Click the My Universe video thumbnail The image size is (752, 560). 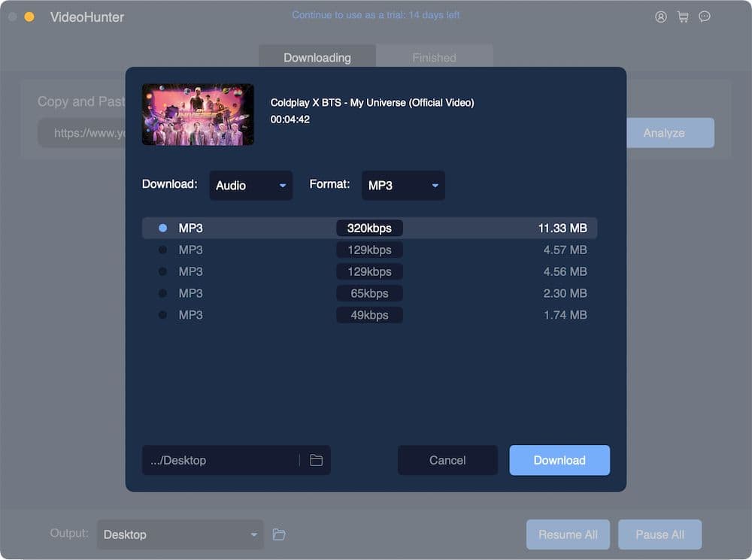[198, 114]
